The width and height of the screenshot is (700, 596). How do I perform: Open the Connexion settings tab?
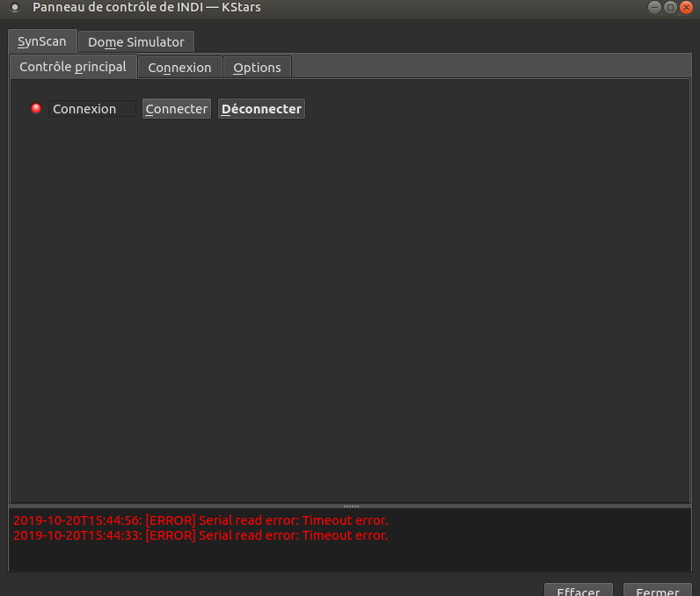(180, 68)
